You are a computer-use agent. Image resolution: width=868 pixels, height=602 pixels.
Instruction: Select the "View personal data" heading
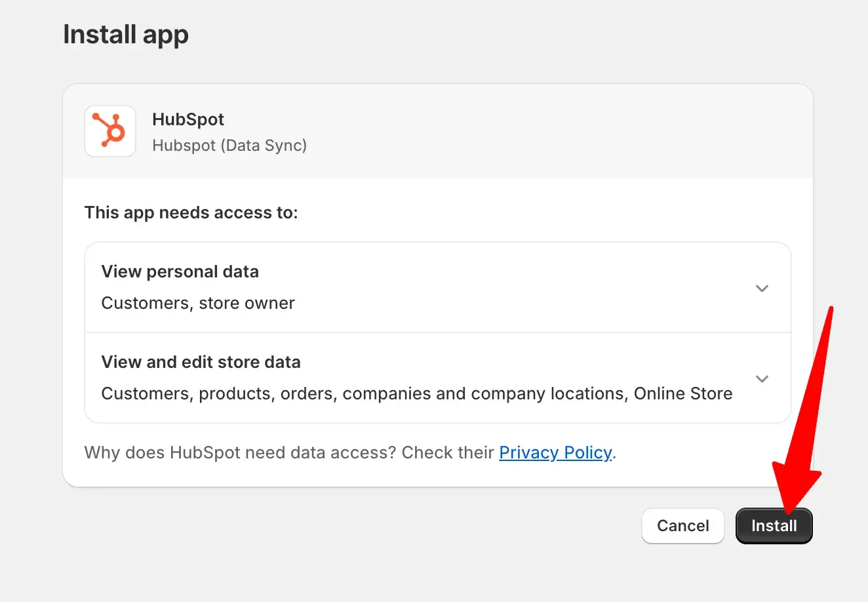(180, 271)
